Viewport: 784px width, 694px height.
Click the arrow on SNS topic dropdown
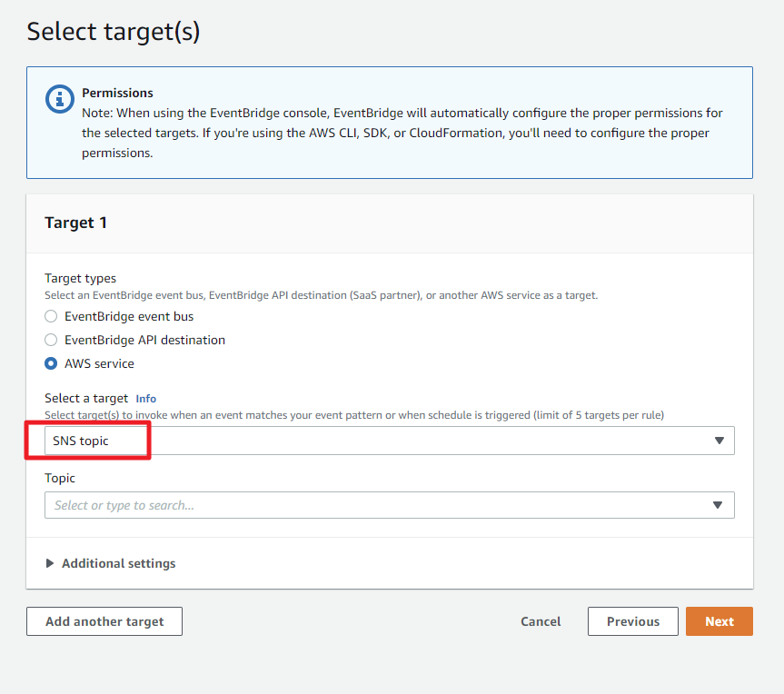(x=719, y=441)
